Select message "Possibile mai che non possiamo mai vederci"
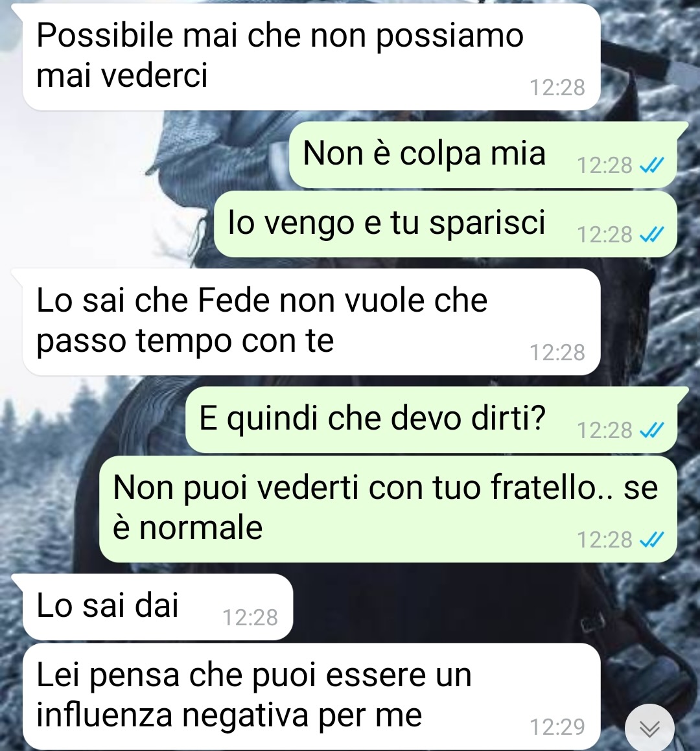The image size is (700, 751). coord(311,57)
